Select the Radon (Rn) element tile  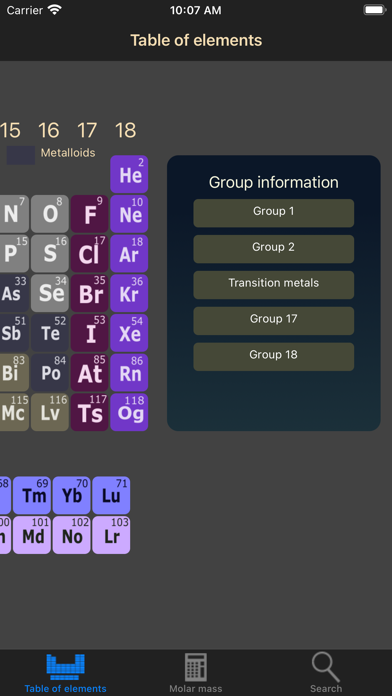129,372
